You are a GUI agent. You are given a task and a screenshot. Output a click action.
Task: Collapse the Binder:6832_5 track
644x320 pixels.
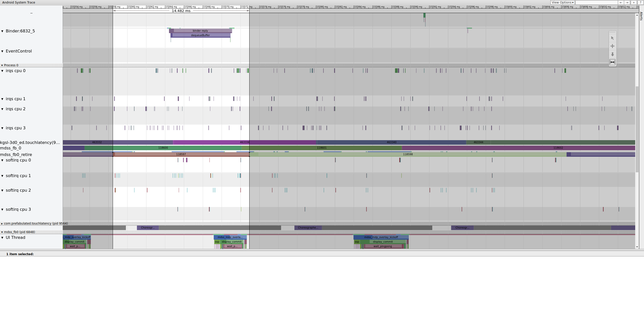[2, 31]
